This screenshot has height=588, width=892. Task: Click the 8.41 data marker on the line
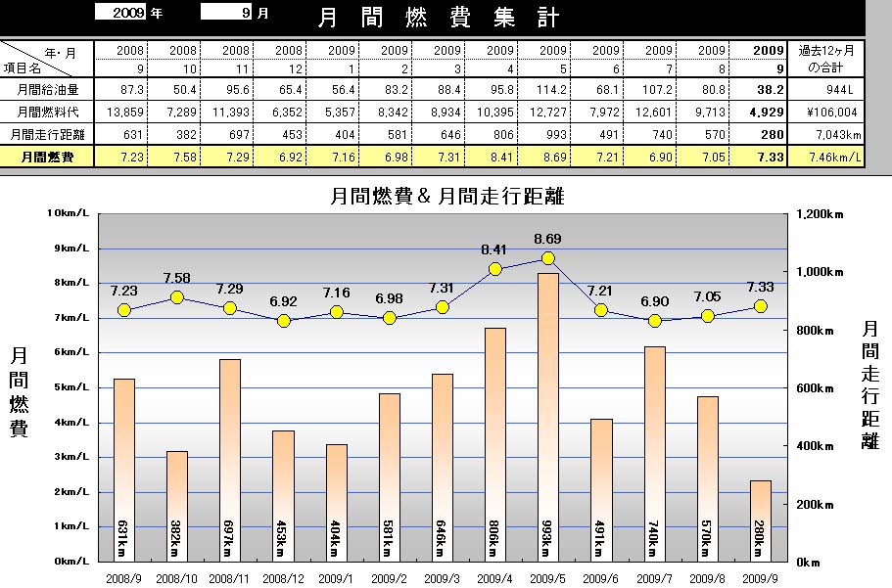(495, 269)
